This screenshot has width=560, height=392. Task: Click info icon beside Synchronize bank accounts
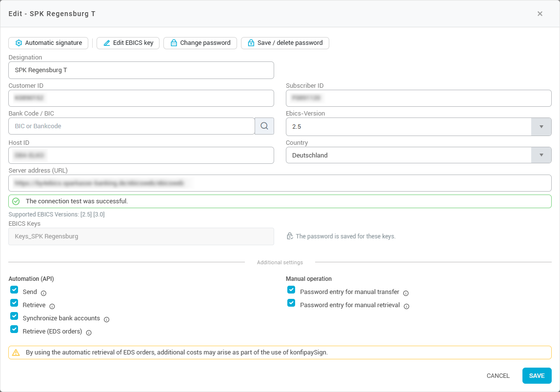[x=106, y=319]
